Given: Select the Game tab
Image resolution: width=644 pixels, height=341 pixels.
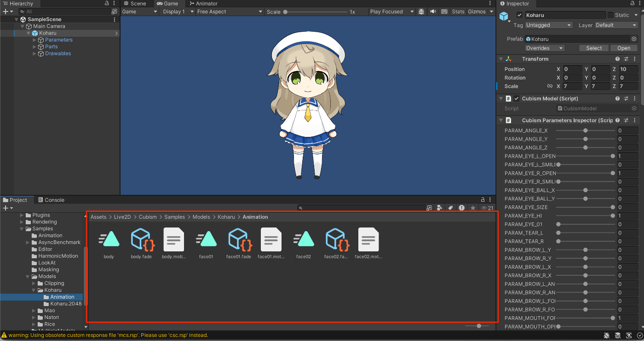Looking at the screenshot, I should click(167, 3).
